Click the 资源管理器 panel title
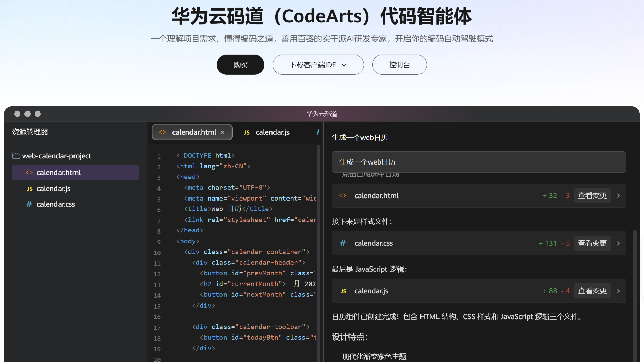The height and width of the screenshot is (362, 644). pos(30,132)
